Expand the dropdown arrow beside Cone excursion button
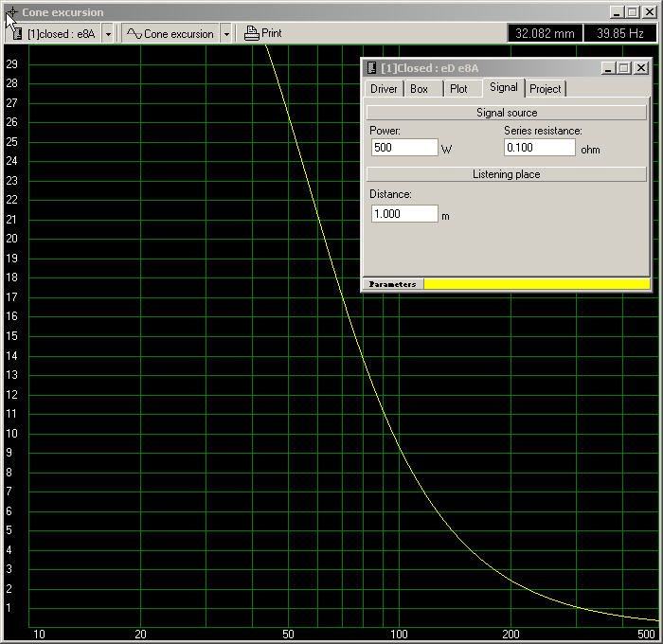The height and width of the screenshot is (644, 663). (226, 33)
